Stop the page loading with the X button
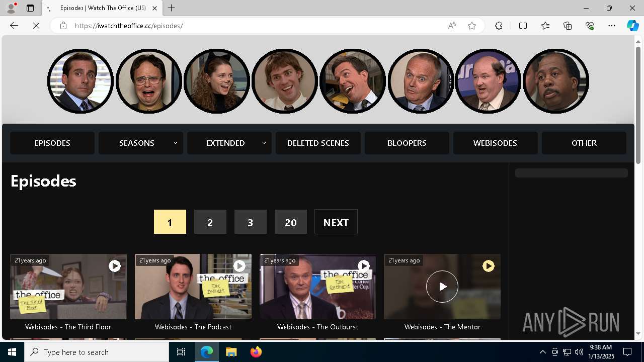Screen dimensions: 644x362 pos(36,26)
